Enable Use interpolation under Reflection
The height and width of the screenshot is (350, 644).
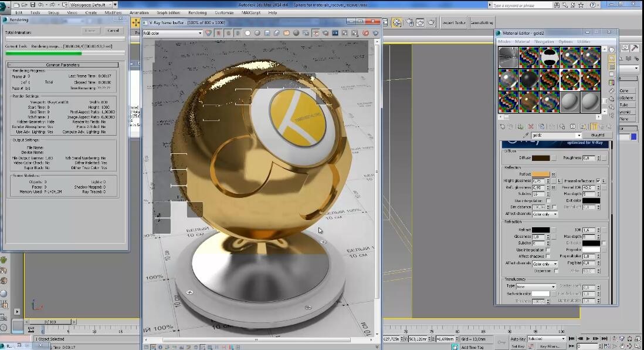tap(548, 201)
